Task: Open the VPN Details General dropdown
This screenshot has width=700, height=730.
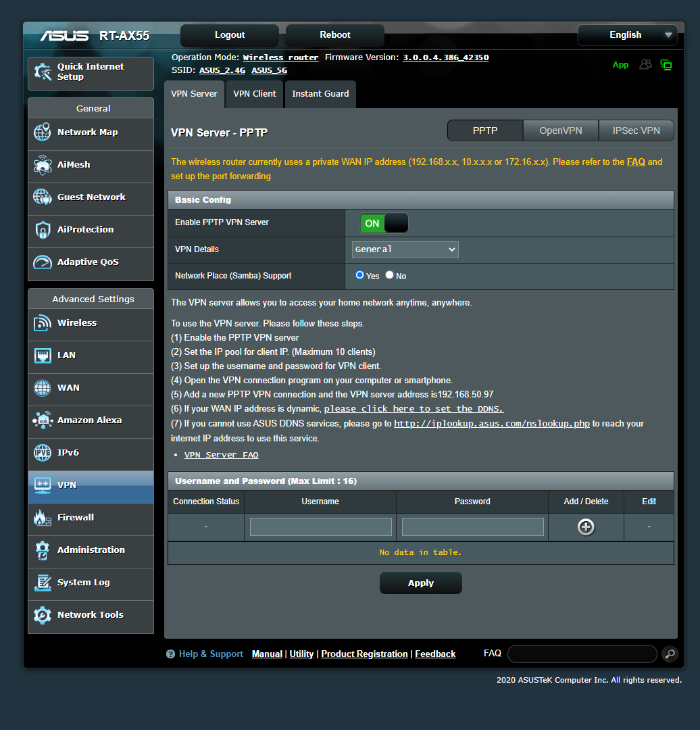Action: click(405, 249)
